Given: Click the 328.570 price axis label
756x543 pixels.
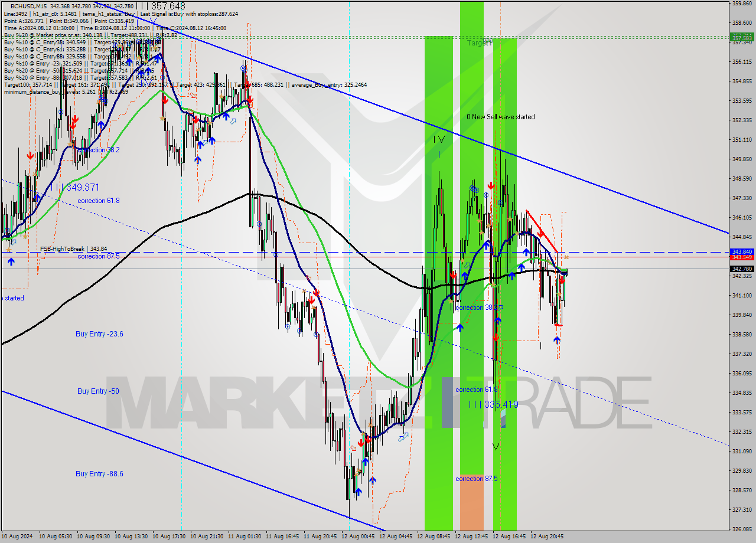Looking at the screenshot, I should click(x=742, y=490).
